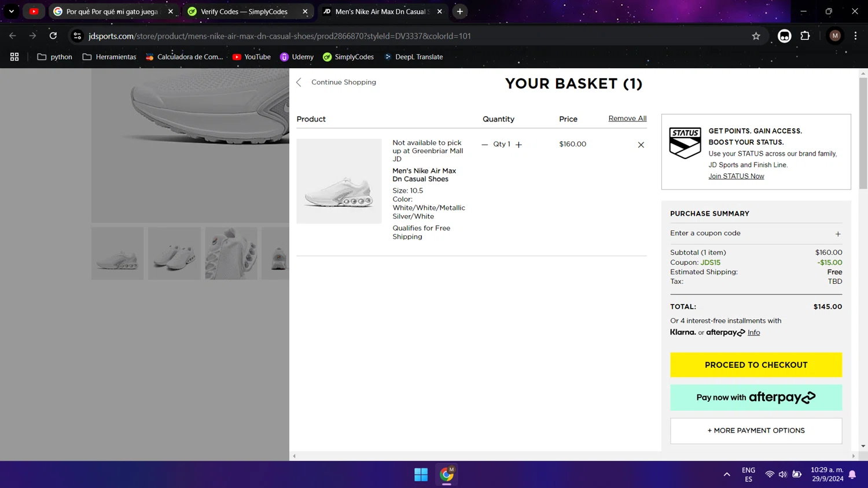Viewport: 868px width, 488px height.
Task: Click the ENG ES language indicator
Action: (x=748, y=475)
